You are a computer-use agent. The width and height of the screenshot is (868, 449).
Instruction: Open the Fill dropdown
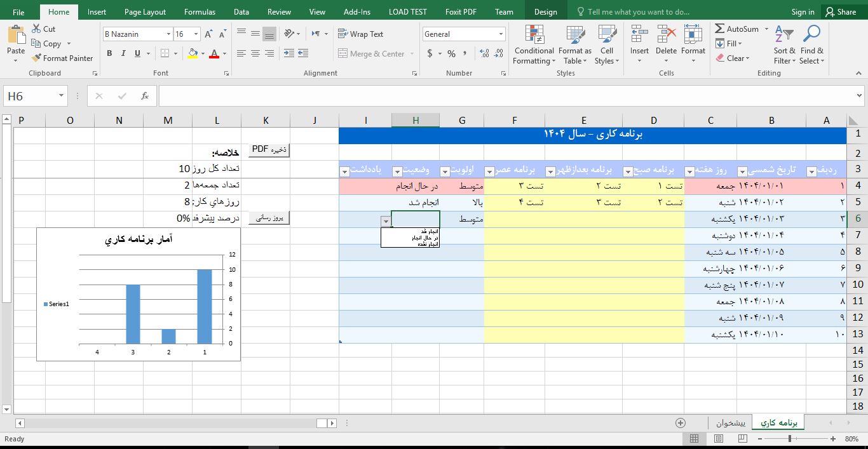[x=729, y=43]
